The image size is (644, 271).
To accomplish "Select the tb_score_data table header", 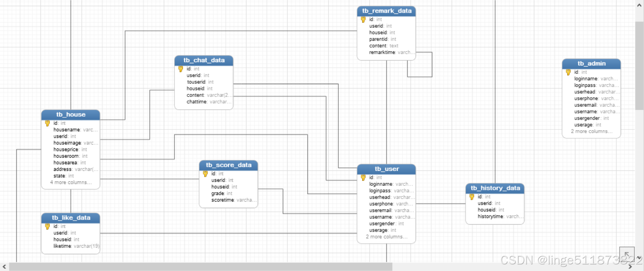I will pos(228,165).
